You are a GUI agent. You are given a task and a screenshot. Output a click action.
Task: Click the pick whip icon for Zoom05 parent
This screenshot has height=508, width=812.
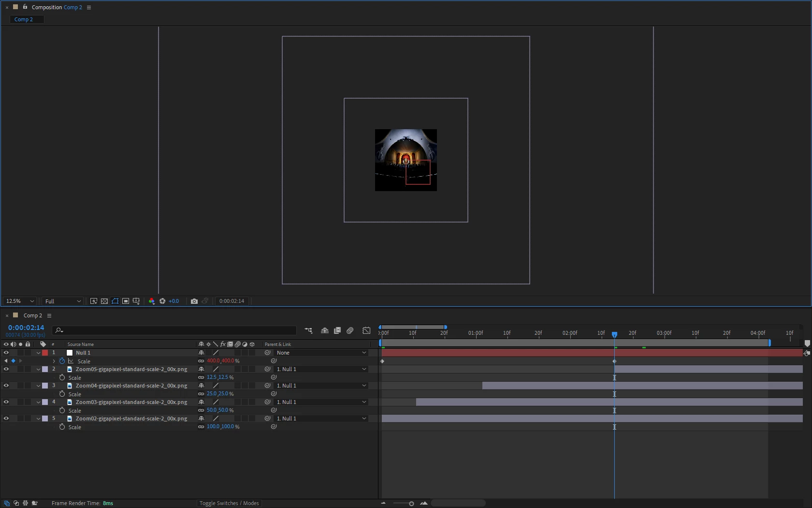pyautogui.click(x=267, y=369)
